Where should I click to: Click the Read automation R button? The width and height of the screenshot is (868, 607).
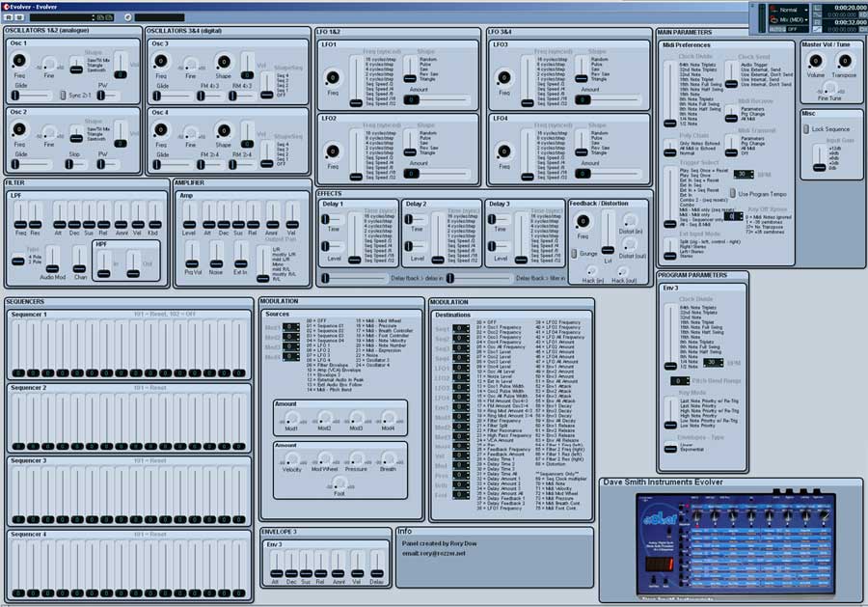click(x=9, y=17)
